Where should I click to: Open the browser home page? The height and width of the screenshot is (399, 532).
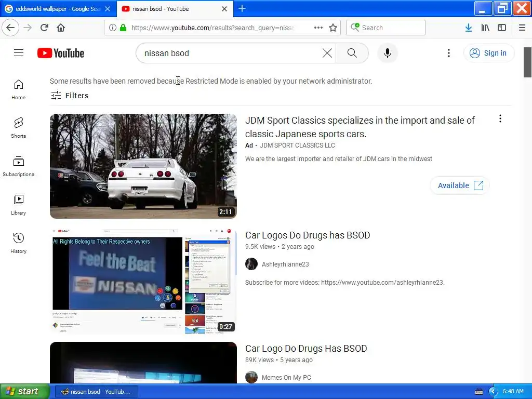point(61,28)
